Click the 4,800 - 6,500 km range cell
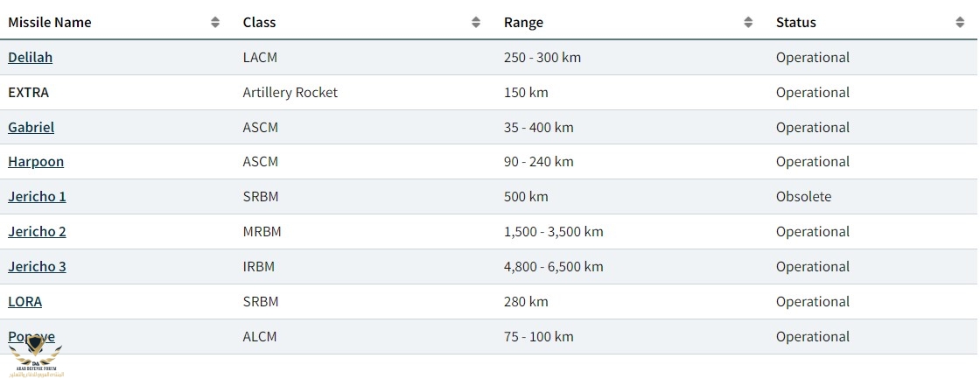Image resolution: width=980 pixels, height=379 pixels. click(553, 267)
